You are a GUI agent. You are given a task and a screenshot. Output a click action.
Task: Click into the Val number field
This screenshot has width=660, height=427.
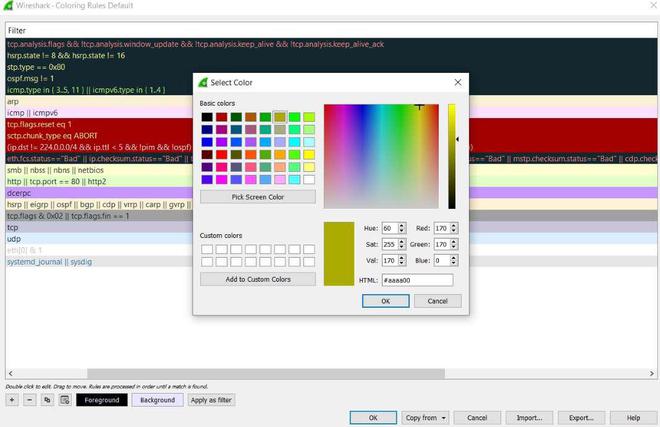(x=390, y=261)
